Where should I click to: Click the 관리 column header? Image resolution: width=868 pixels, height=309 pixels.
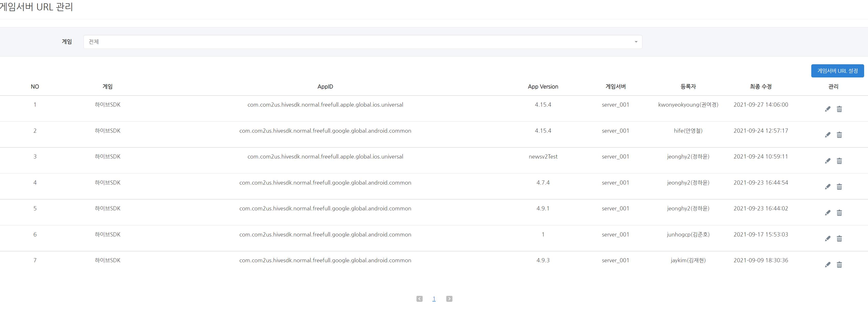pyautogui.click(x=833, y=87)
